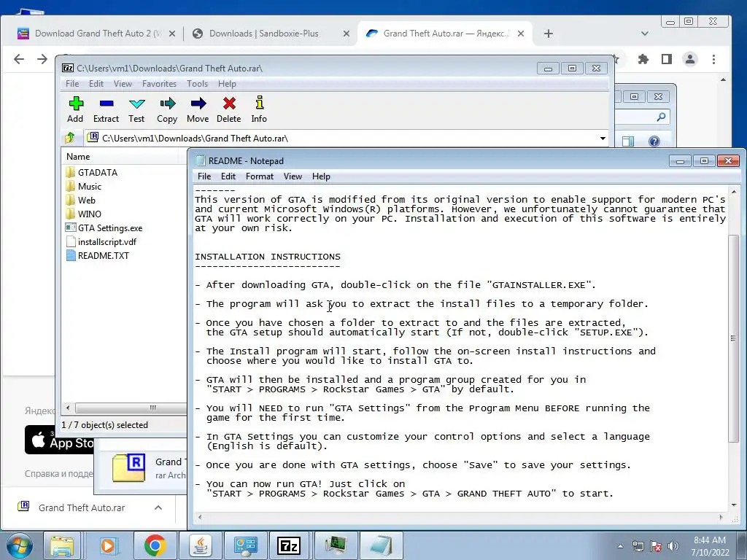The width and height of the screenshot is (747, 560).
Task: Click the 7-Zip file list horizontal scrollbar
Action: coord(131,408)
